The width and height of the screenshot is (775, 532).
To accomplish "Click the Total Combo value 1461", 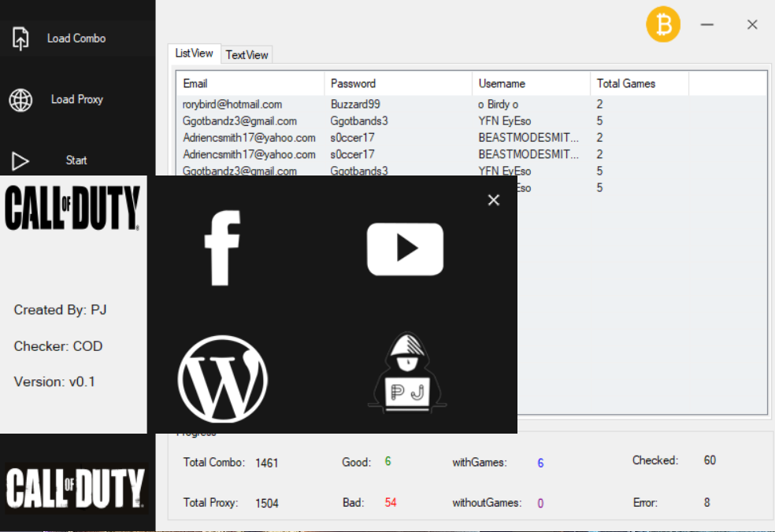I will (267, 463).
